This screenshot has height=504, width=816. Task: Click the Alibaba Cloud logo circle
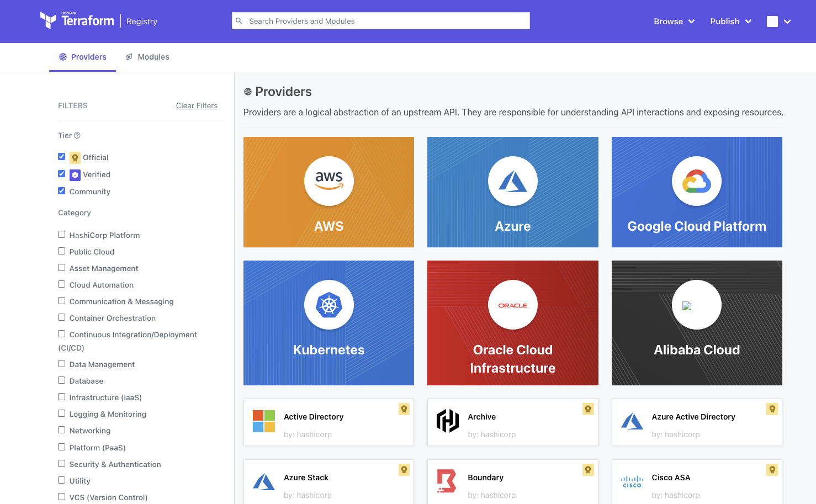pyautogui.click(x=697, y=305)
